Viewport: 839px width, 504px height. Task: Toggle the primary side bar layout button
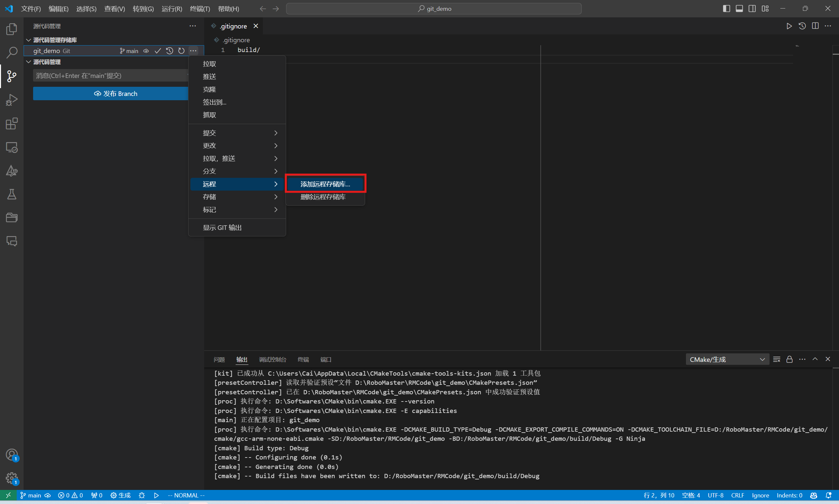[726, 9]
